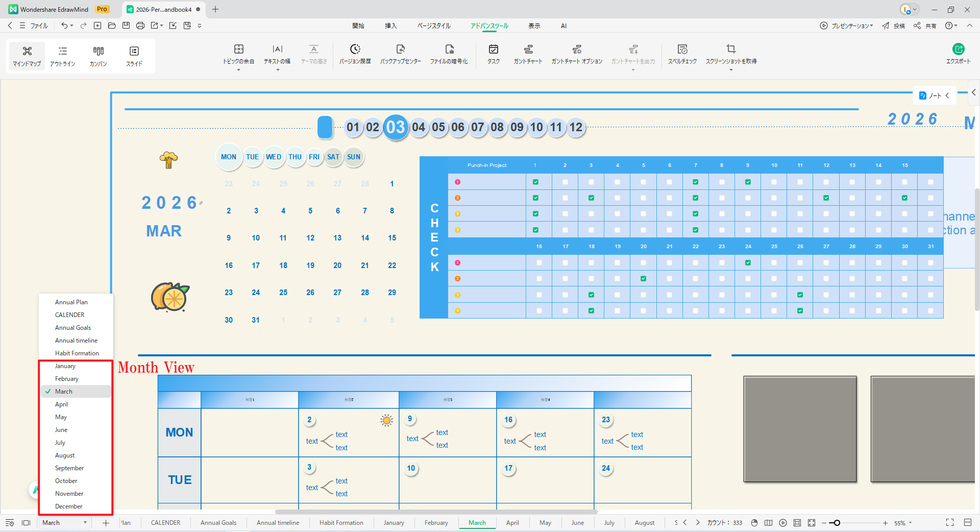Expand the March page selector dropdown

pyautogui.click(x=85, y=522)
